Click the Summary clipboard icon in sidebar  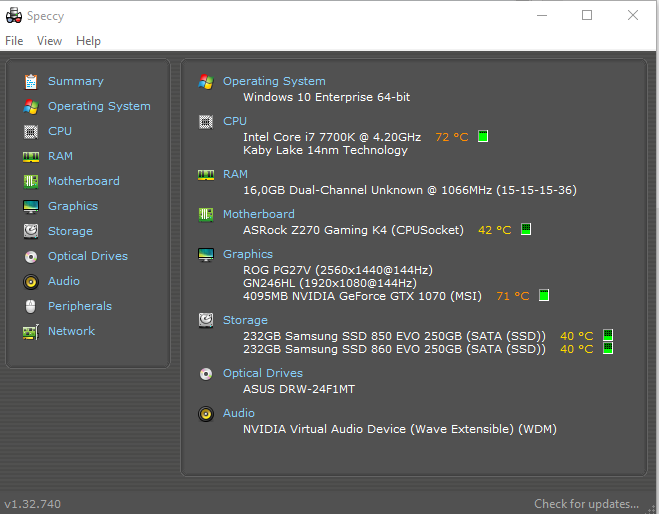pos(31,82)
